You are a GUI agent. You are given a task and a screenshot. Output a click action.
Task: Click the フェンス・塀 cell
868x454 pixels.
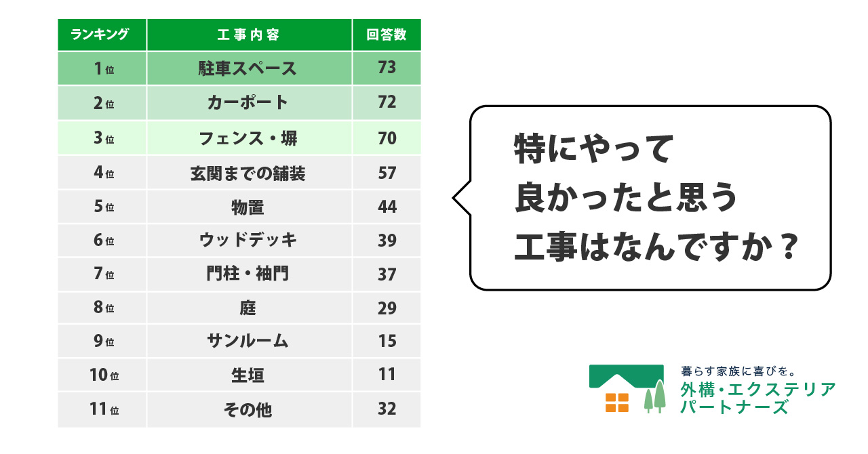pyautogui.click(x=249, y=138)
